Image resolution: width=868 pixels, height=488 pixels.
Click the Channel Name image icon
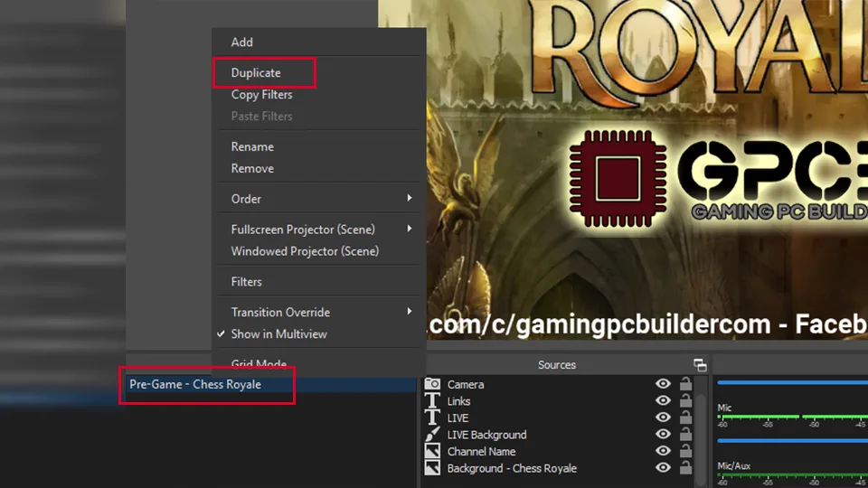point(432,451)
